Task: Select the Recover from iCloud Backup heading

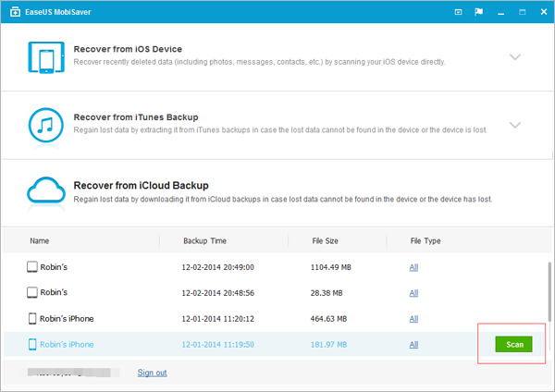Action: [x=140, y=184]
